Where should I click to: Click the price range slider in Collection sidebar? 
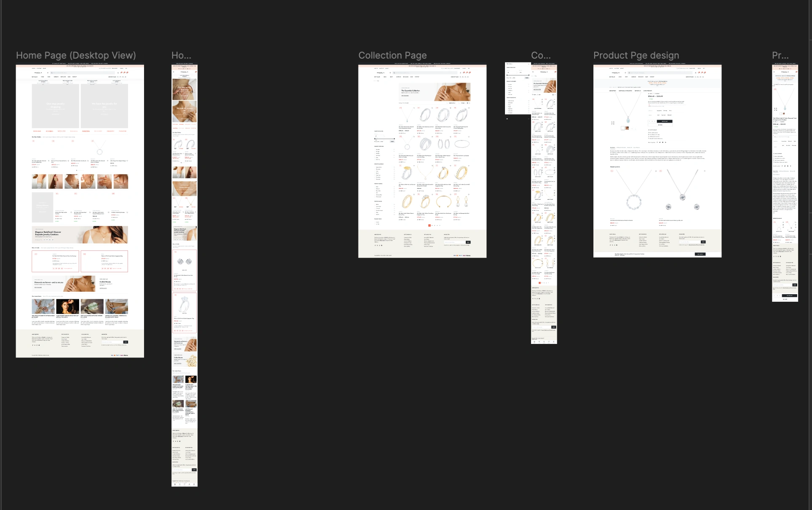pos(384,139)
